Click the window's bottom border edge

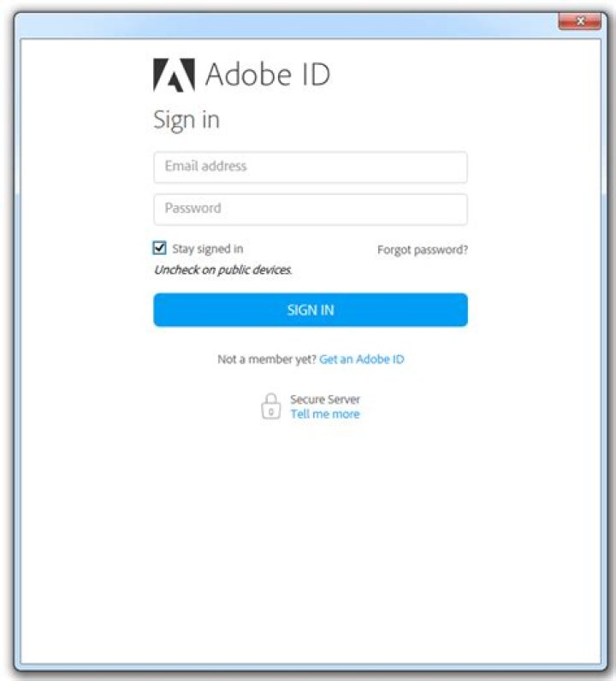[x=308, y=666]
